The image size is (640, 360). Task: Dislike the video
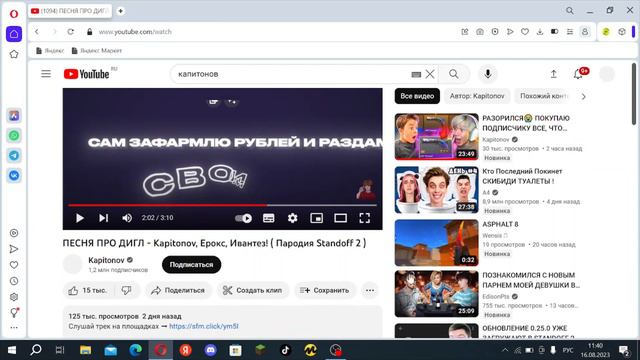[126, 290]
